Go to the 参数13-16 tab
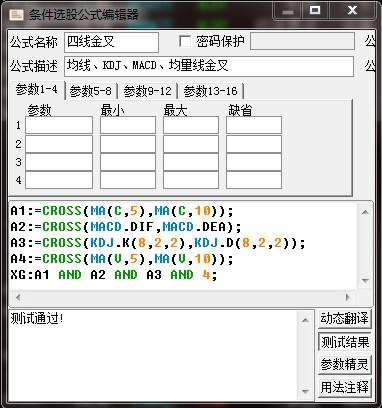Screen dimensions: 382x408 pos(210,91)
